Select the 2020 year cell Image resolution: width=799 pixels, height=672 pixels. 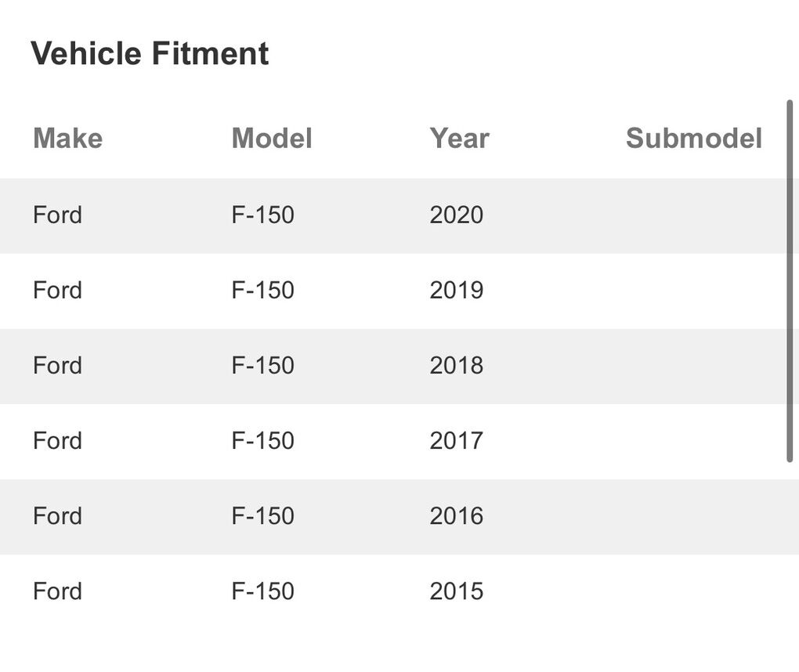click(456, 215)
